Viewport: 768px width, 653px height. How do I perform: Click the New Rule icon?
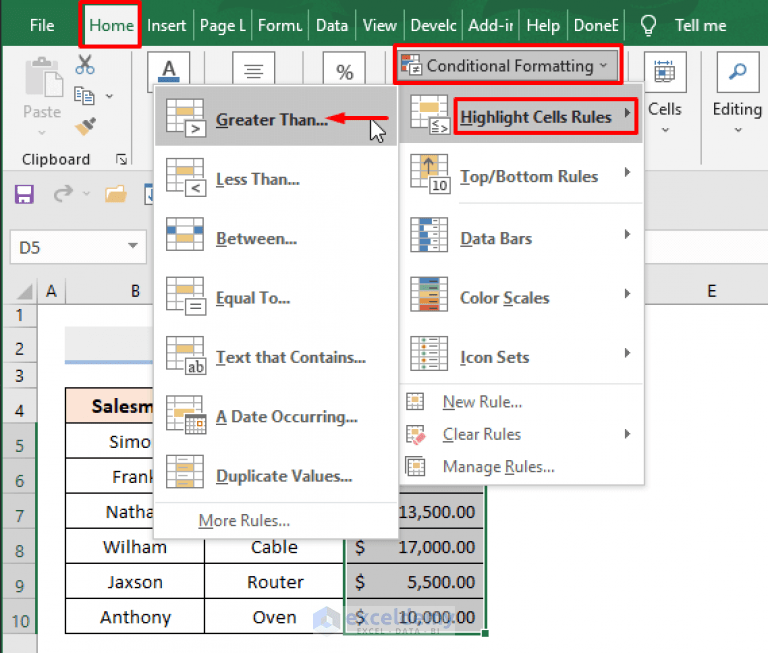(415, 402)
